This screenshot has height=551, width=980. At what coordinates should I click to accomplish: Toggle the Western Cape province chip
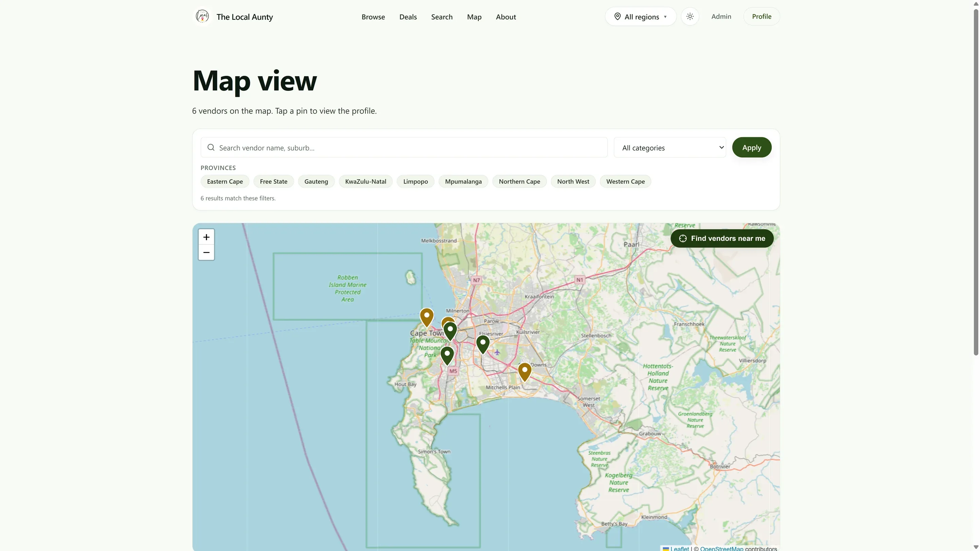tap(625, 181)
